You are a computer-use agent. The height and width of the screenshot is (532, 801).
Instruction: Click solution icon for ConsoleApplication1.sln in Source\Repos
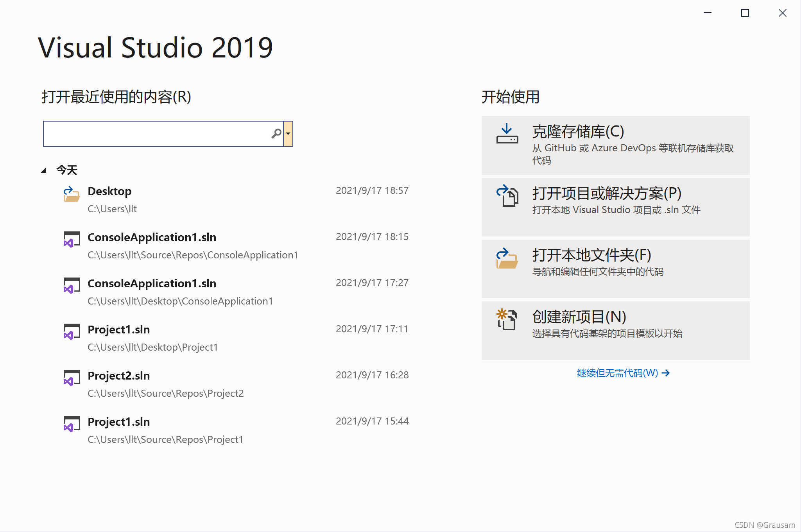[72, 240]
